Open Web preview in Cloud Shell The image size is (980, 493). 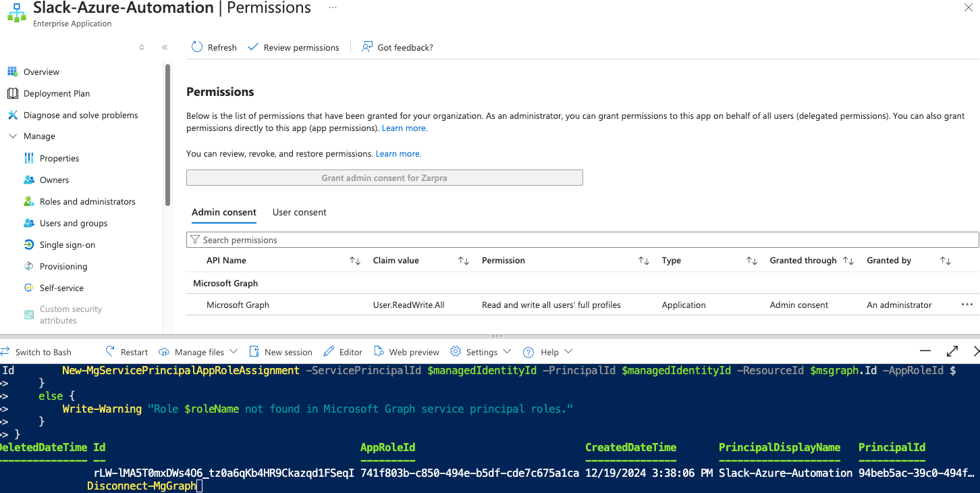point(406,352)
